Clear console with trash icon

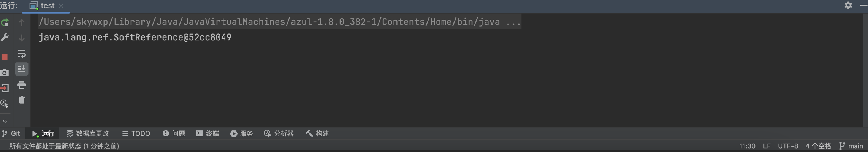[22, 100]
